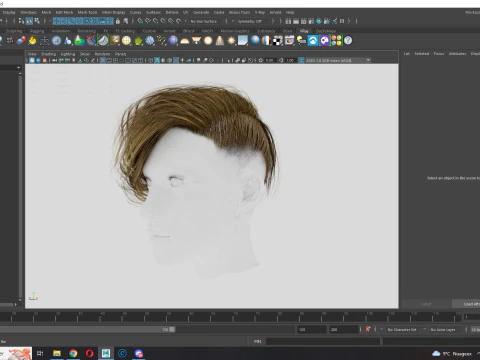
Task: Open the Edit Mesh menu
Action: [x=64, y=12]
